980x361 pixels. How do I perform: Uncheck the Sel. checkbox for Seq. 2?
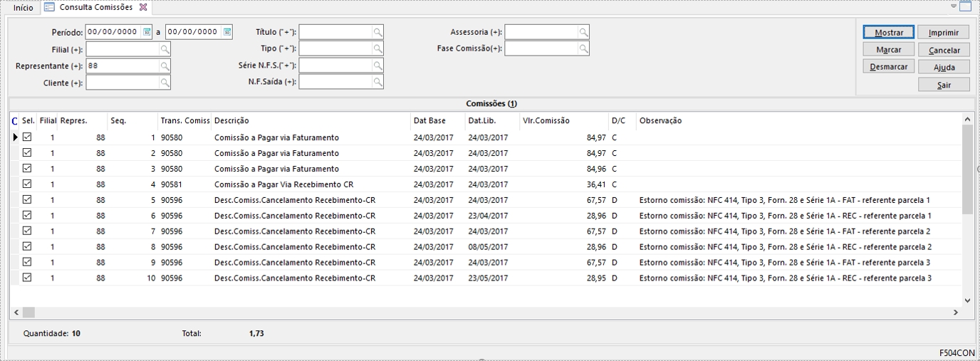pyautogui.click(x=28, y=153)
